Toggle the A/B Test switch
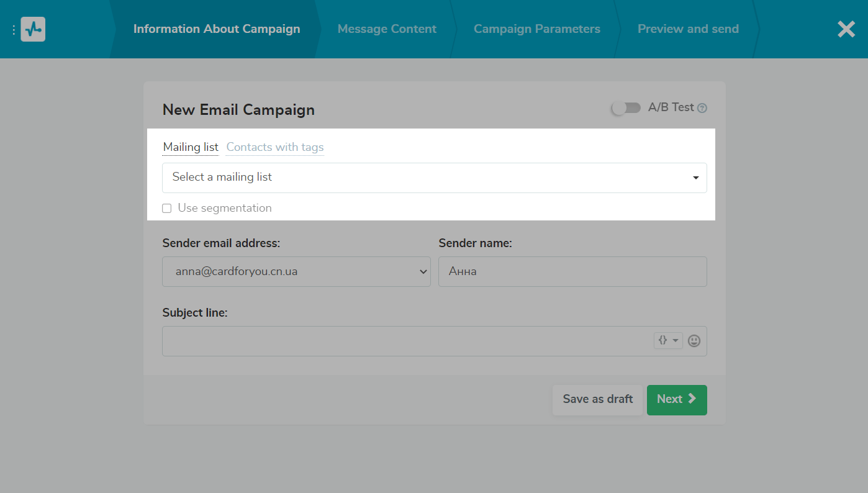Screen dimensions: 868x493 click(626, 108)
